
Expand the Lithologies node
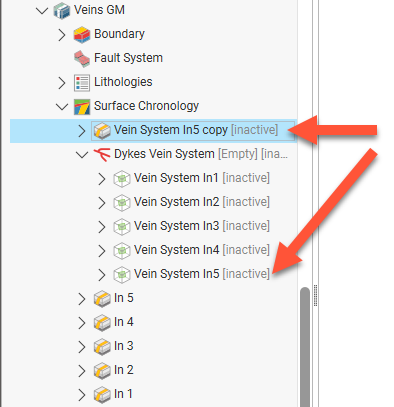pyautogui.click(x=62, y=83)
